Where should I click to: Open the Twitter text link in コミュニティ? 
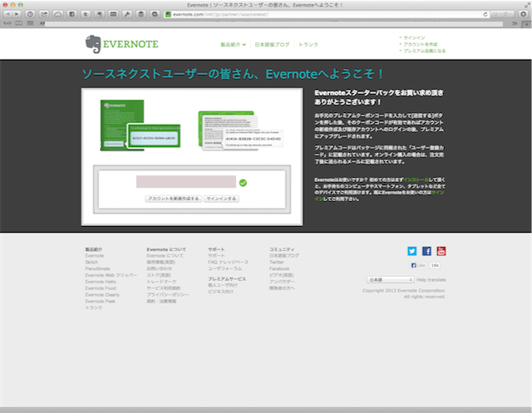coord(277,262)
